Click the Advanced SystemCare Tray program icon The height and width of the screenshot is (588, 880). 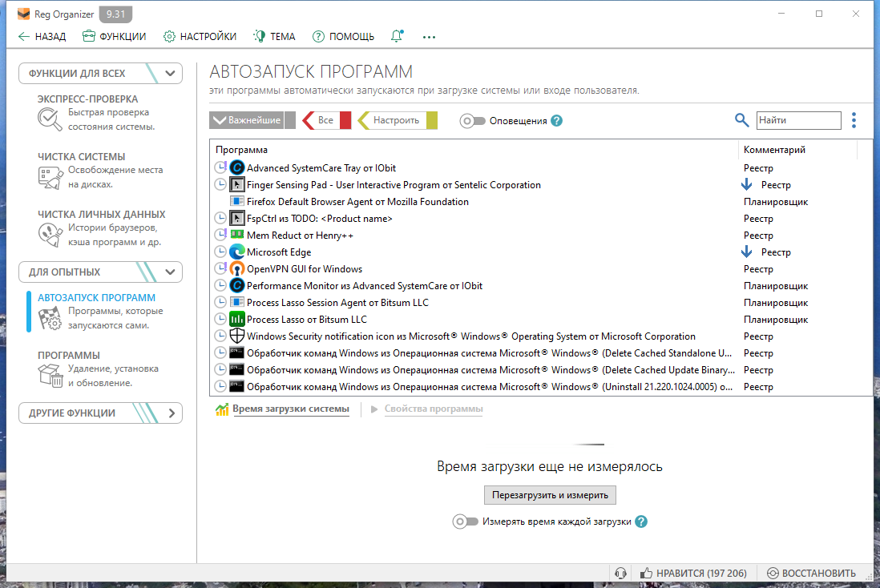237,167
